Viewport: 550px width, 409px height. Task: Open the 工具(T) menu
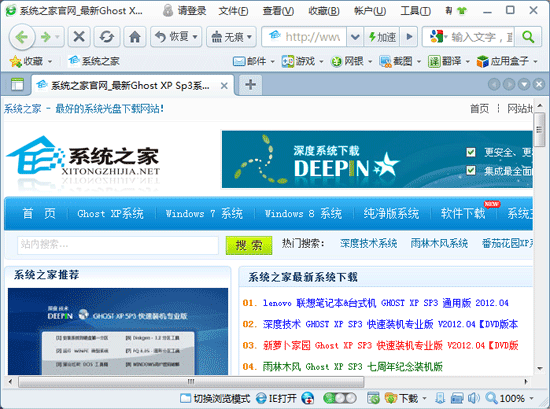pyautogui.click(x=415, y=11)
